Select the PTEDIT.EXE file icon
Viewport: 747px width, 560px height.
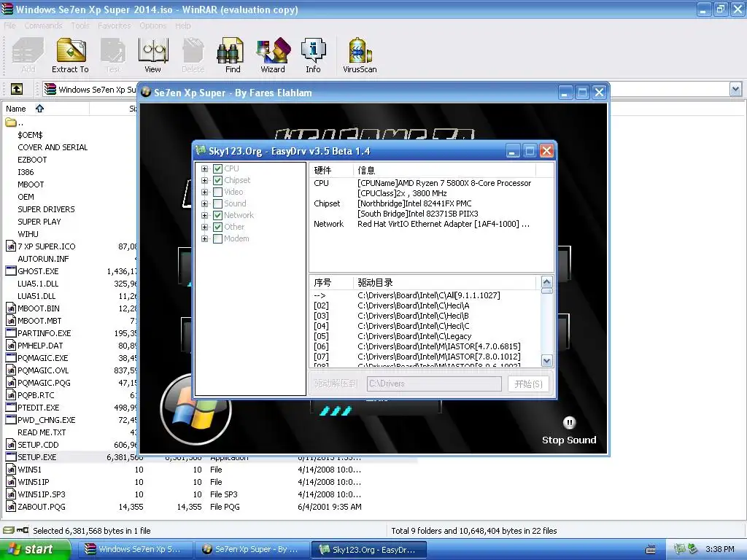(11, 407)
